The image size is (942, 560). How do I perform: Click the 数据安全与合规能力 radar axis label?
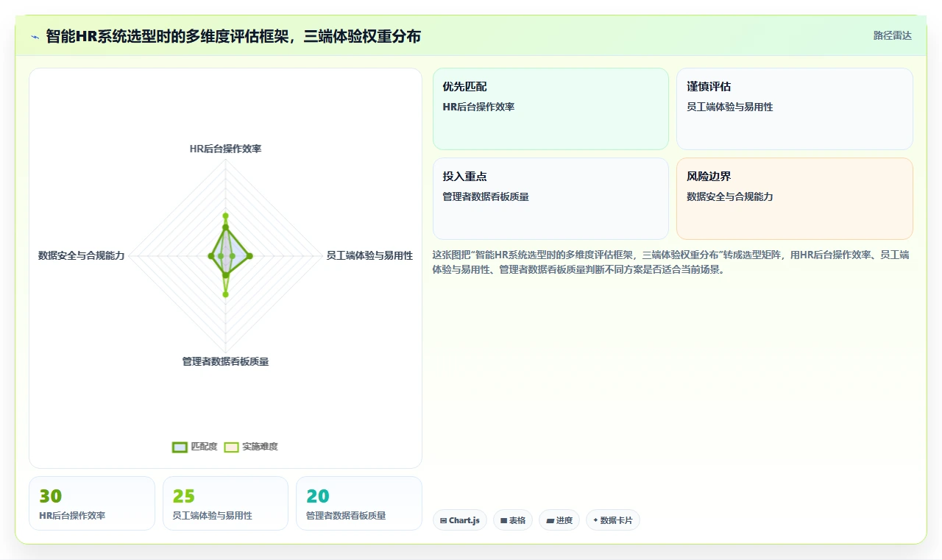82,256
